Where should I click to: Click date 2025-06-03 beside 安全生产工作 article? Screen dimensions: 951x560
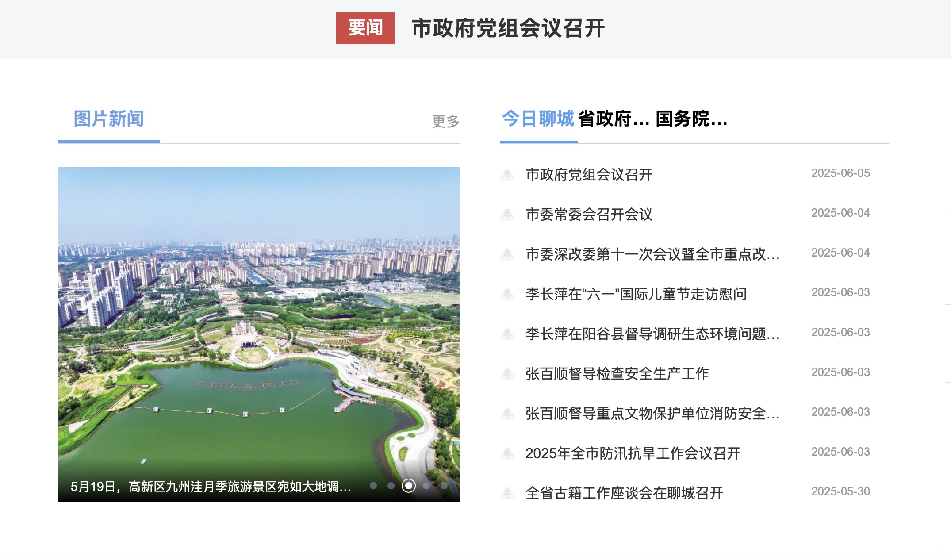(840, 372)
